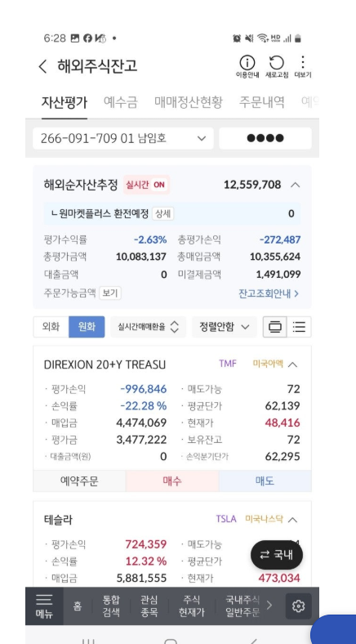Tap 테슬라 현재가 value 473,034
The image size is (356, 644).
pos(279,579)
